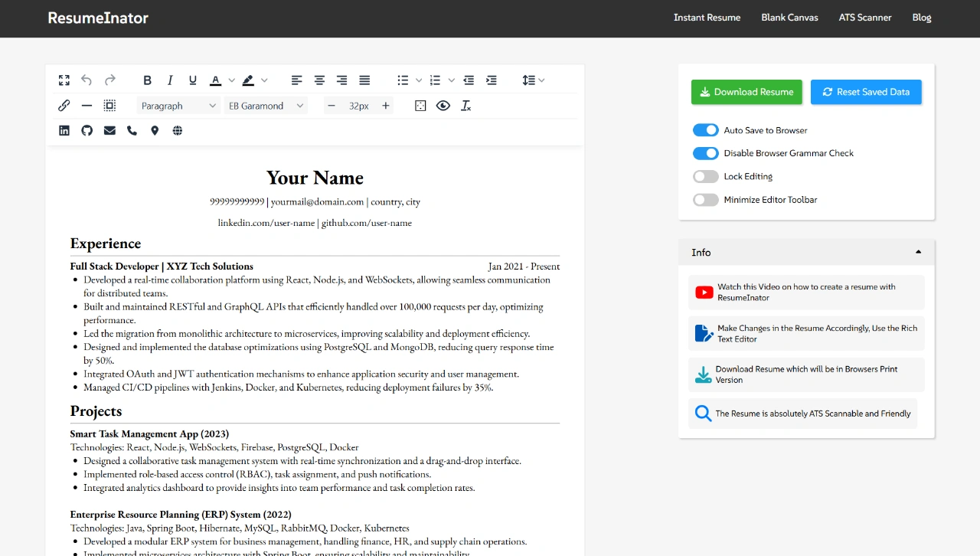Insert the location pin icon
The height and width of the screenshot is (556, 980).
155,131
